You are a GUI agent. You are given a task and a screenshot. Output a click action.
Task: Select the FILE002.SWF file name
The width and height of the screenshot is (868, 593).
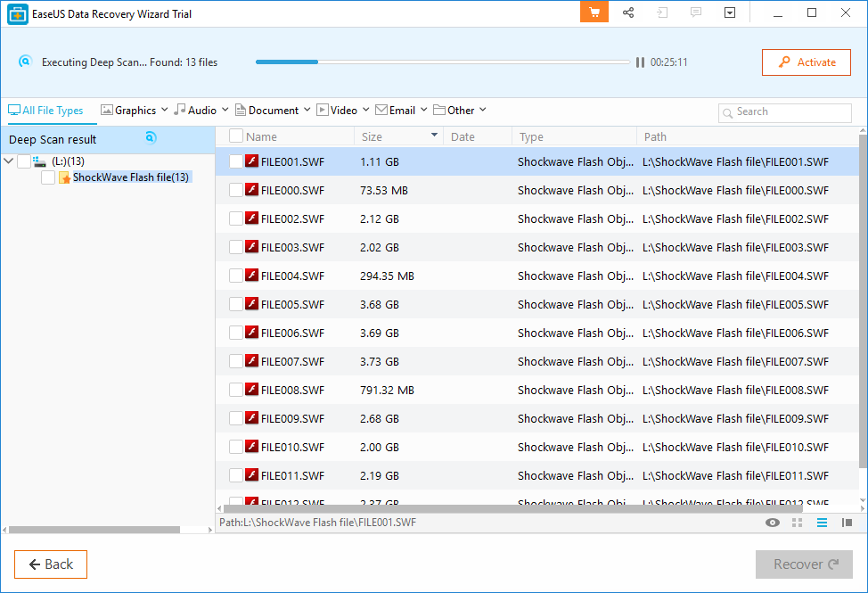pos(292,218)
